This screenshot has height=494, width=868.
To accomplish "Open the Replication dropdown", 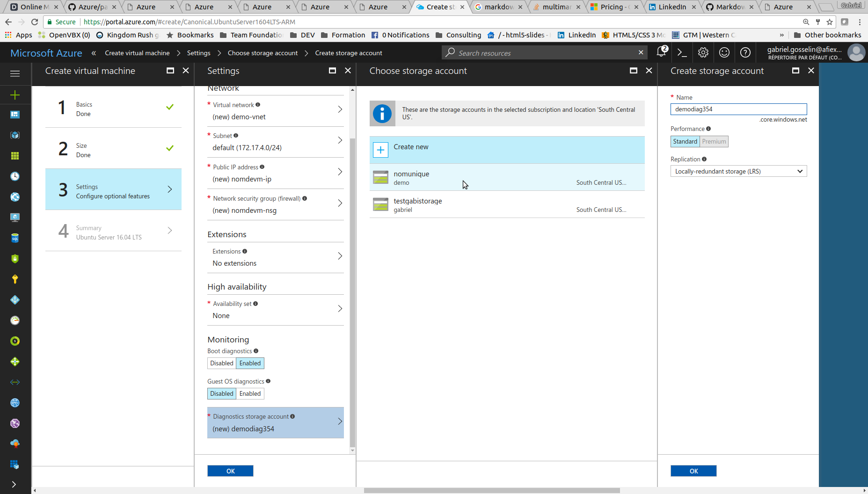I will pyautogui.click(x=738, y=172).
